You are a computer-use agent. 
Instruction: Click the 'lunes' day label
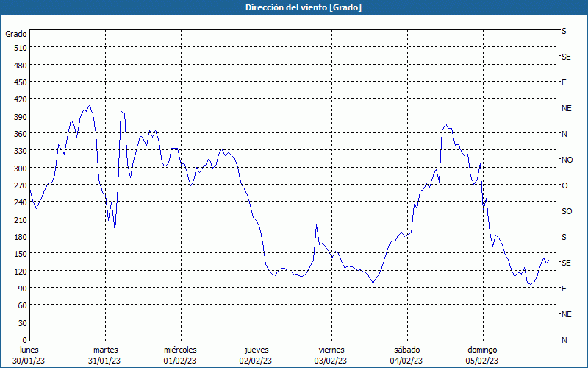29,350
